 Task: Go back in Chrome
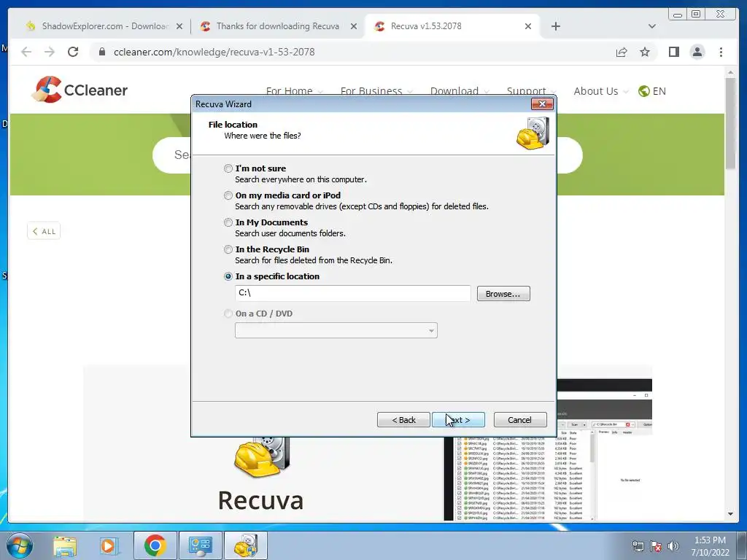coord(26,52)
